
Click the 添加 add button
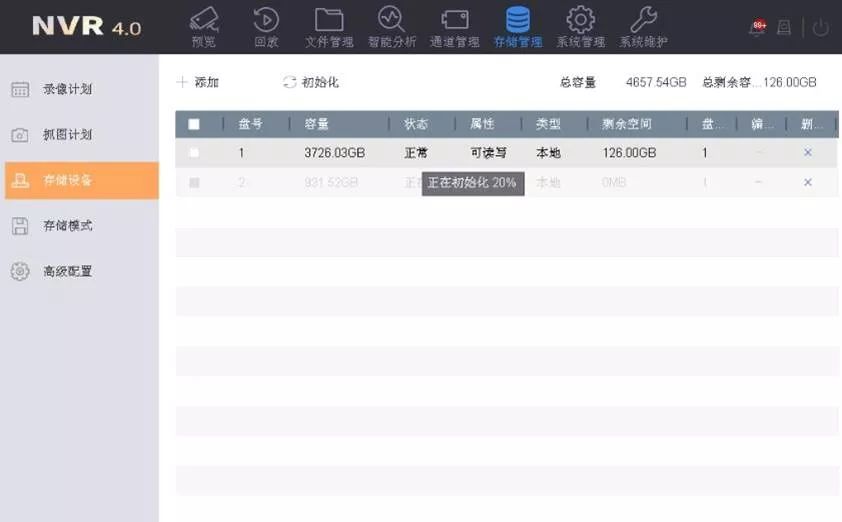[198, 82]
